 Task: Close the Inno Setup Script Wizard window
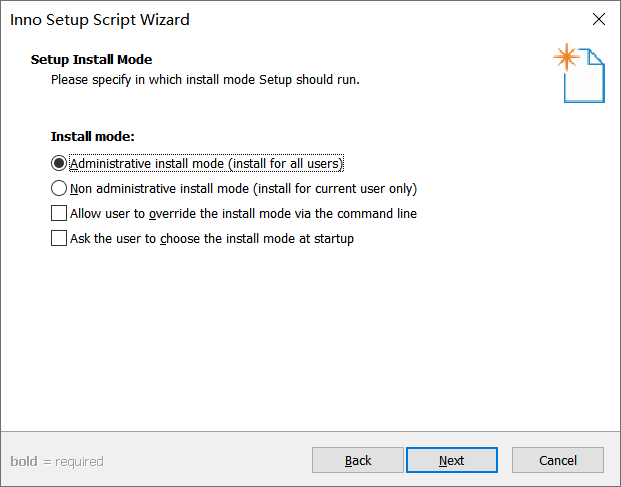[x=599, y=20]
